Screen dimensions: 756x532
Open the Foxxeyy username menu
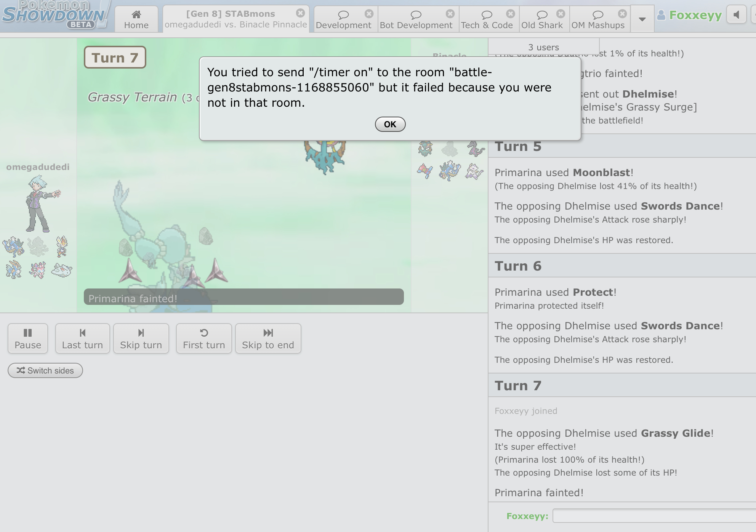690,15
